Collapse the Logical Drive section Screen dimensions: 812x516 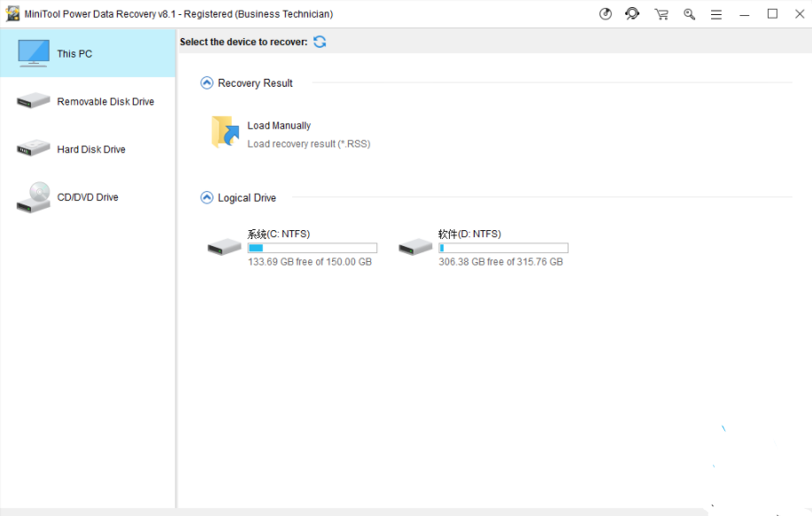206,197
